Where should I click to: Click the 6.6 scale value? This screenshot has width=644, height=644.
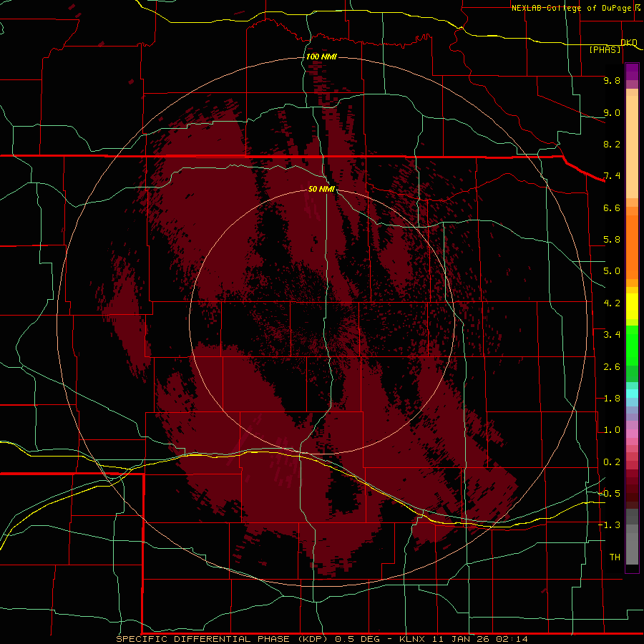click(612, 208)
